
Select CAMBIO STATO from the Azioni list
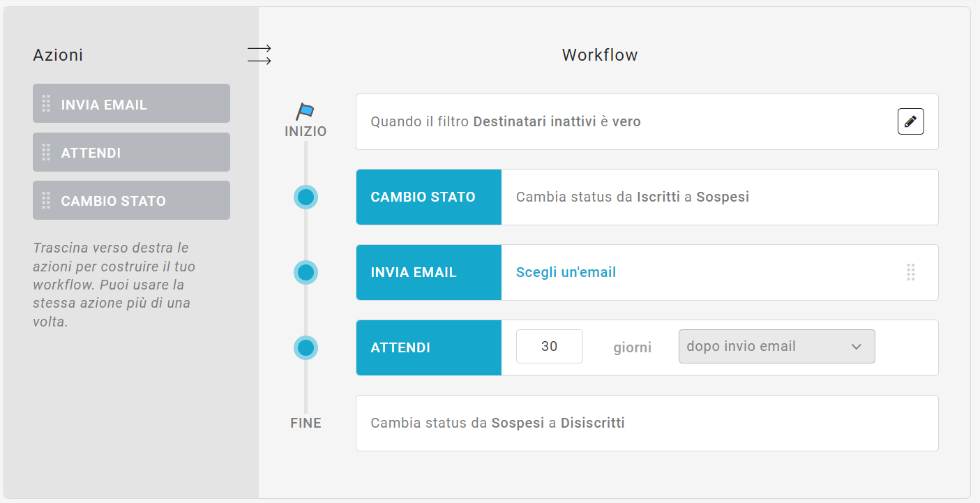click(x=131, y=200)
